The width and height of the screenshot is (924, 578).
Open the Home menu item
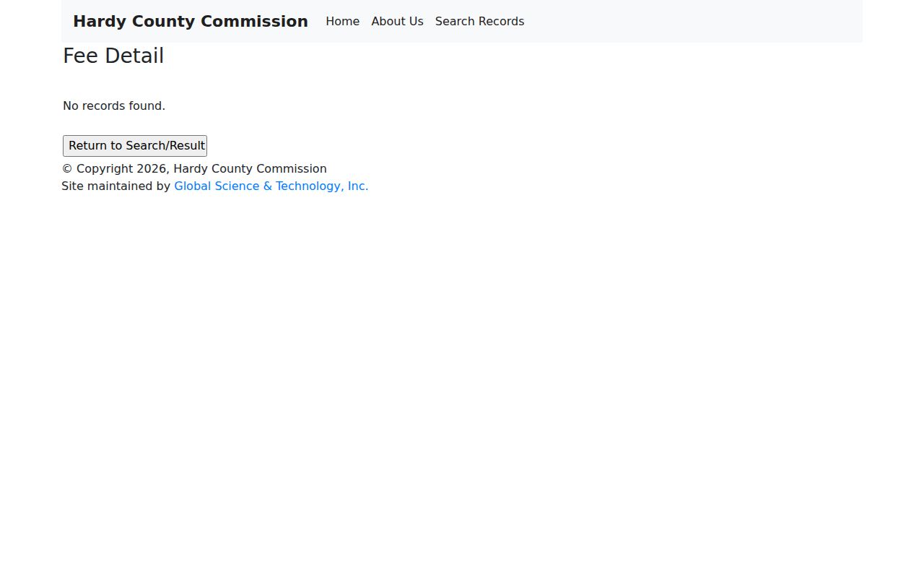point(342,22)
